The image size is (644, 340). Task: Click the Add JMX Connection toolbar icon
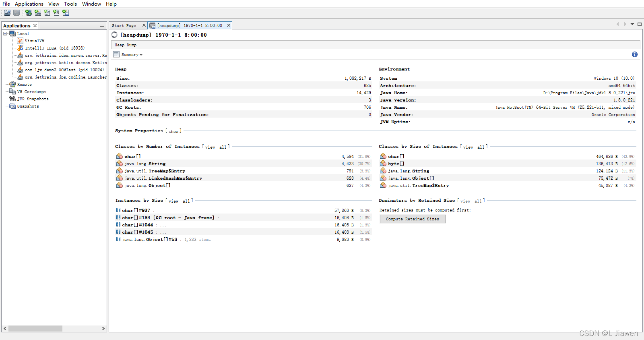pyautogui.click(x=38, y=13)
